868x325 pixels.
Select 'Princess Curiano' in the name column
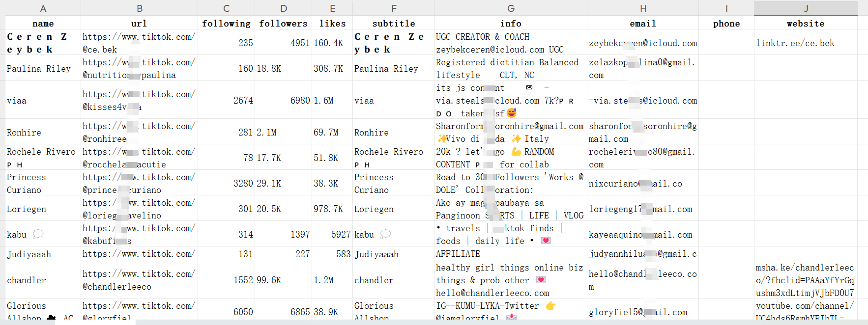[43, 183]
